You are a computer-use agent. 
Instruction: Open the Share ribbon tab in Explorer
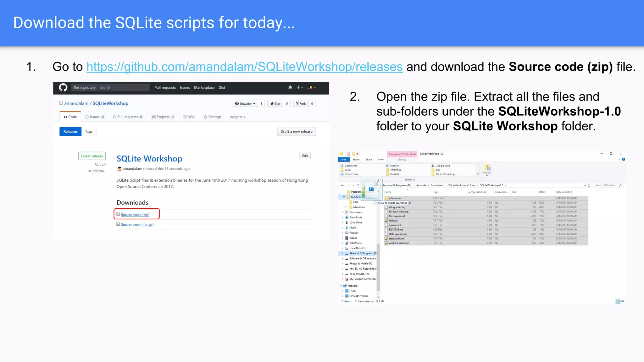point(369,160)
